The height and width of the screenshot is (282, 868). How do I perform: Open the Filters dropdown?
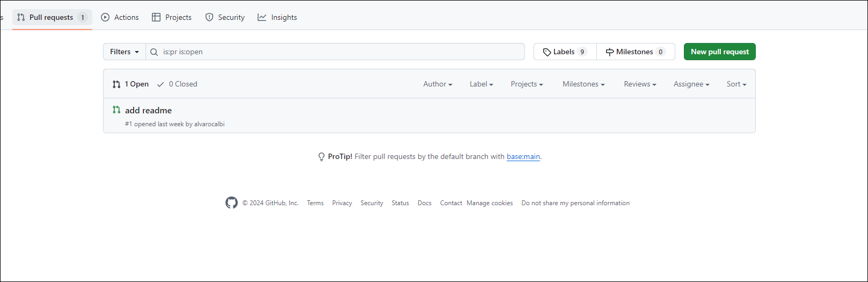[125, 52]
